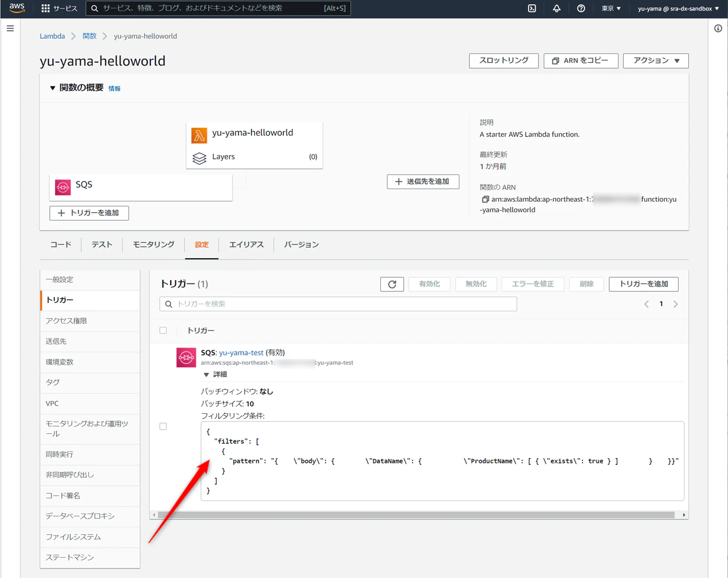Switch to the Test tab
The image size is (728, 578).
[x=102, y=245]
